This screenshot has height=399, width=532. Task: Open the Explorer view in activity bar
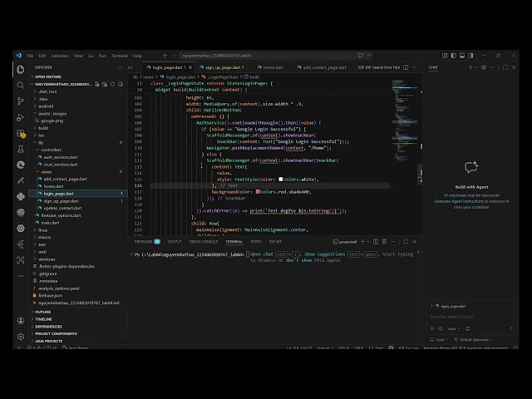[x=21, y=69]
